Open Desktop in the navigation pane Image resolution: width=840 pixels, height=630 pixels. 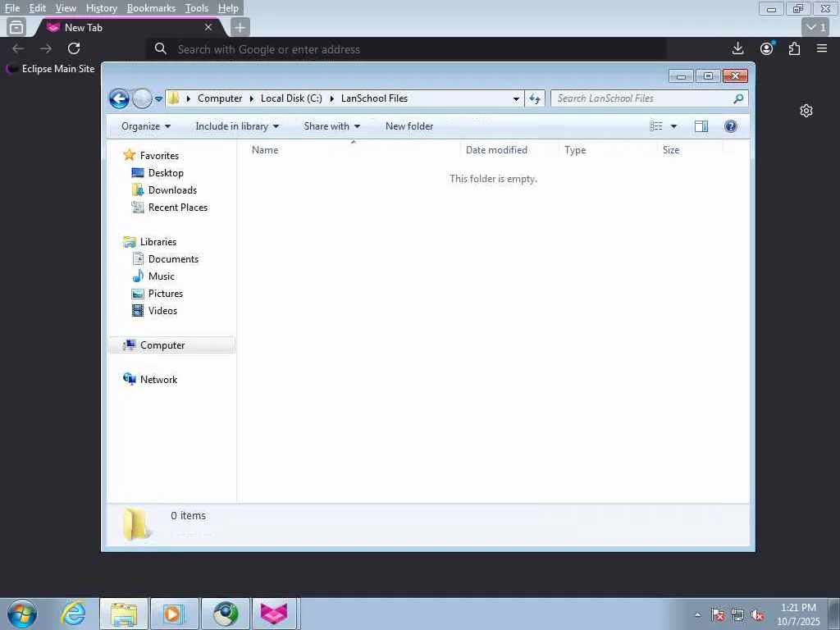166,173
